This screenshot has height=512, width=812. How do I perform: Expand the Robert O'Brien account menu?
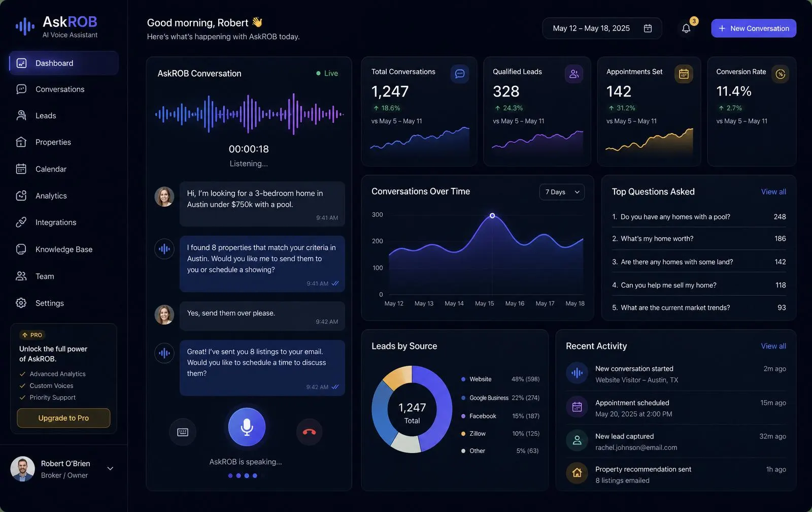click(x=110, y=468)
